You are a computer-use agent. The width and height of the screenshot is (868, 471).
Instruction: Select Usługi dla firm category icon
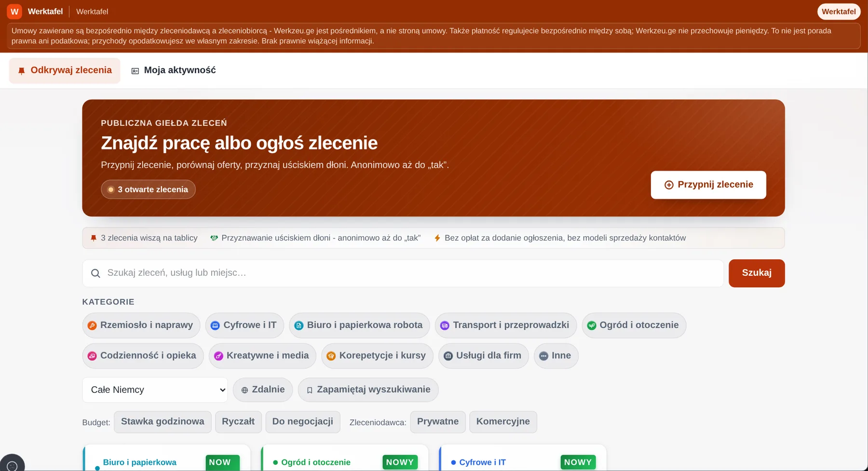448,356
